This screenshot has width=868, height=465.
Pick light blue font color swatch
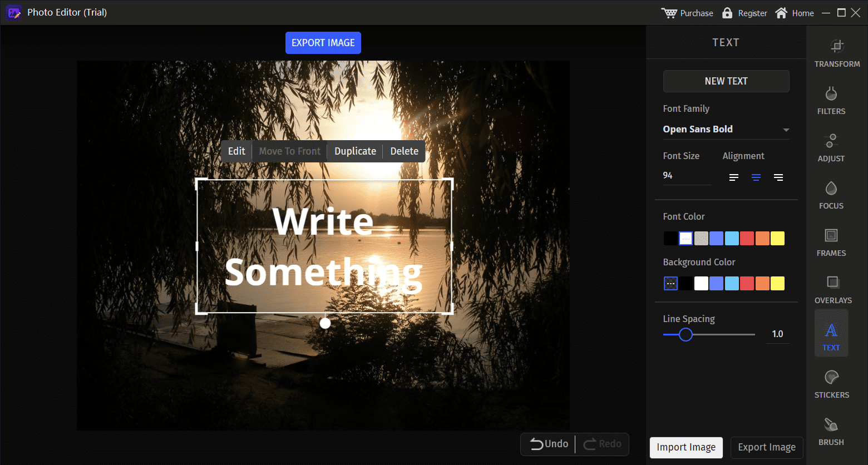[732, 239]
